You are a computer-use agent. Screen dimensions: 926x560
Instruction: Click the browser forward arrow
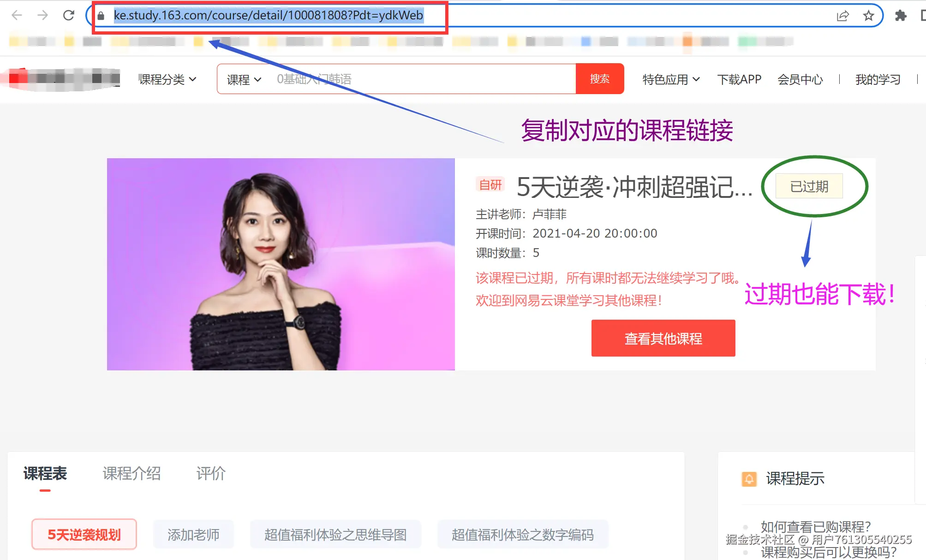42,15
